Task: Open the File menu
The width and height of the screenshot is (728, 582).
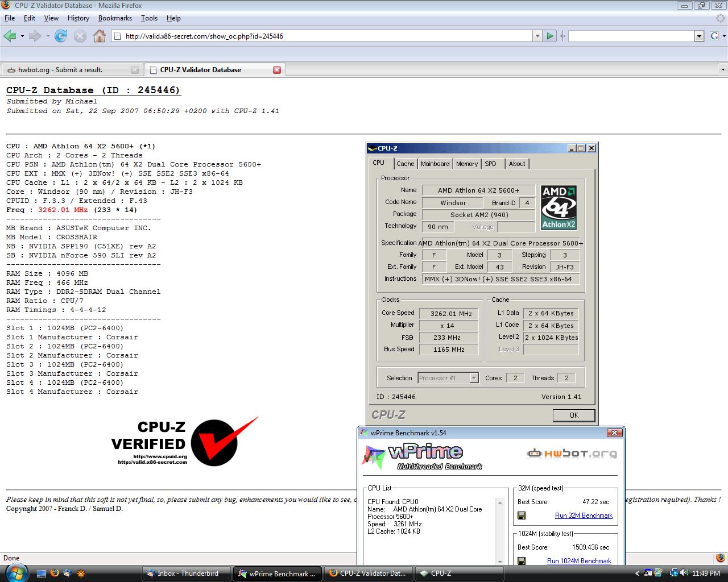Action: [10, 18]
